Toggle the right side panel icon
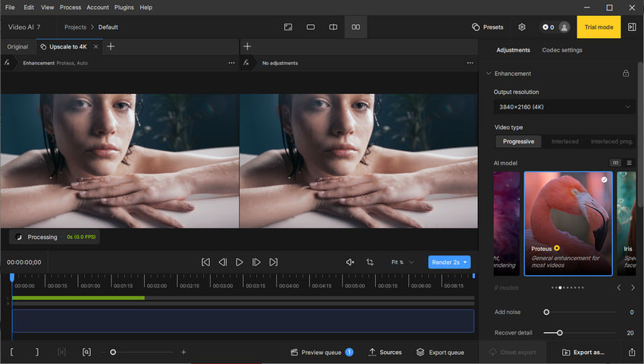Viewport: 644px width, 364px height. coord(632,27)
